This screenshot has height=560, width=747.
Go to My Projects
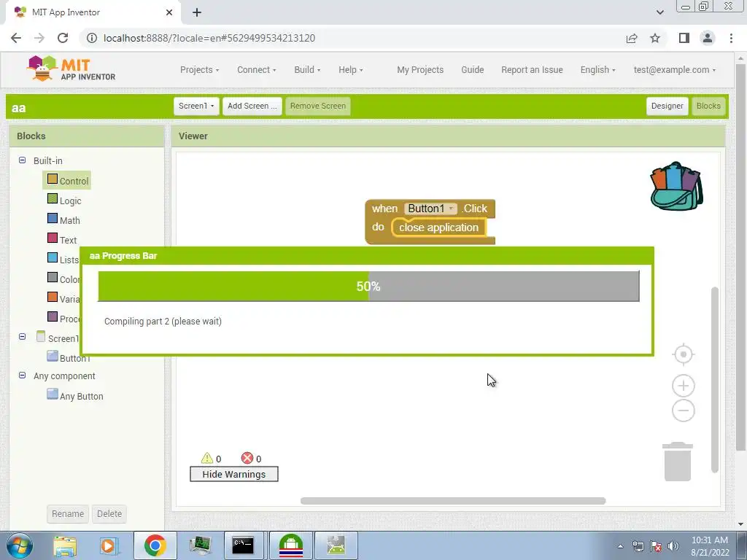(420, 69)
